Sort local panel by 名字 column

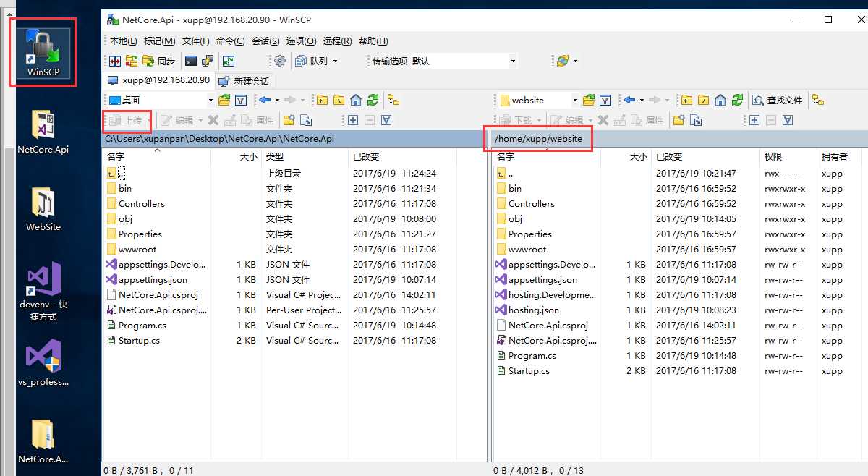157,156
